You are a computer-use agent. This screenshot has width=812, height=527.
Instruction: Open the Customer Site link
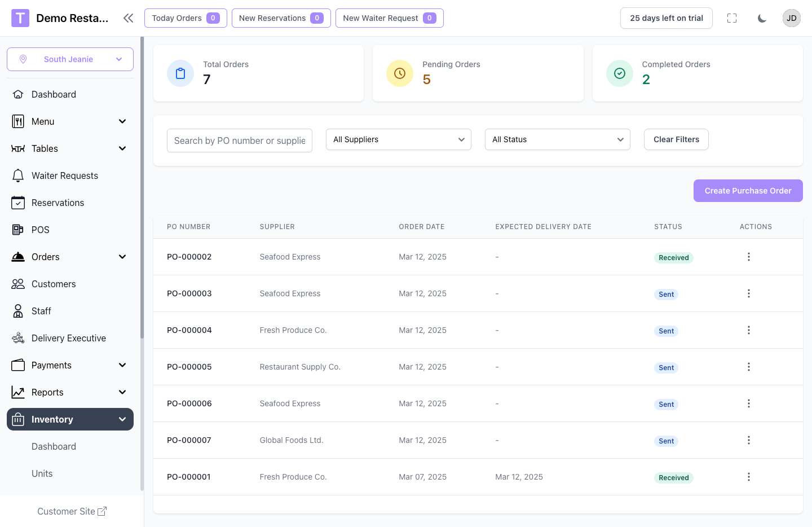click(x=72, y=511)
